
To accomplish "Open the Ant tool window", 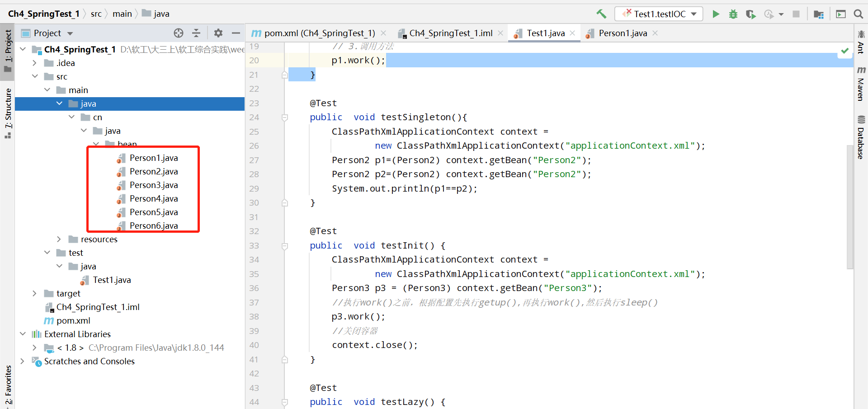I will click(x=861, y=45).
